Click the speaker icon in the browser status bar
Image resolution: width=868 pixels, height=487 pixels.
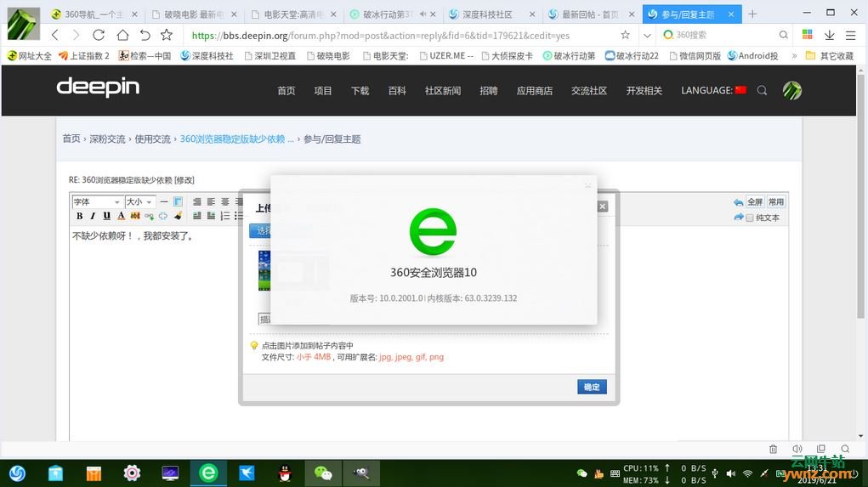pos(797,449)
